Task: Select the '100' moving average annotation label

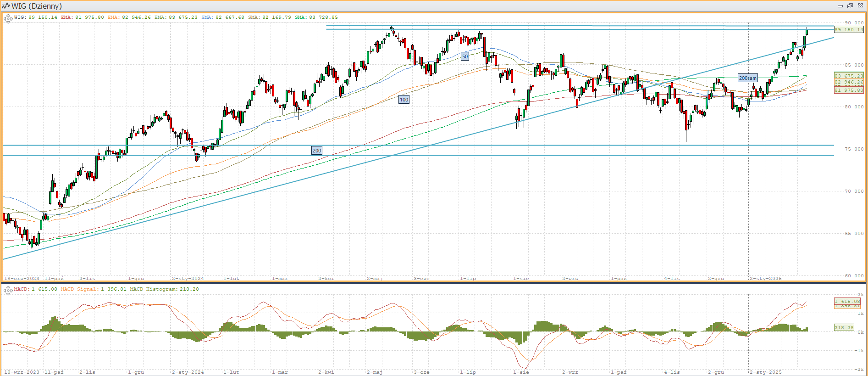Action: coord(404,100)
